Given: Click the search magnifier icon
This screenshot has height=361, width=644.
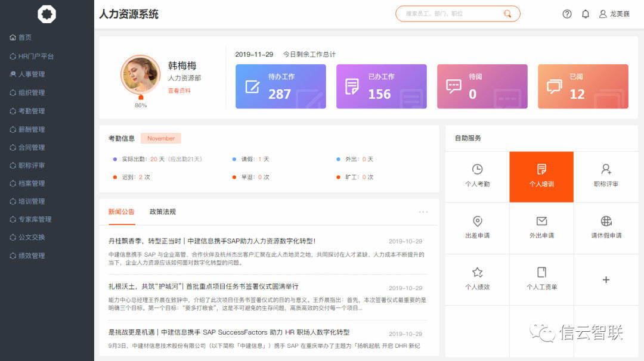Looking at the screenshot, I should 507,14.
